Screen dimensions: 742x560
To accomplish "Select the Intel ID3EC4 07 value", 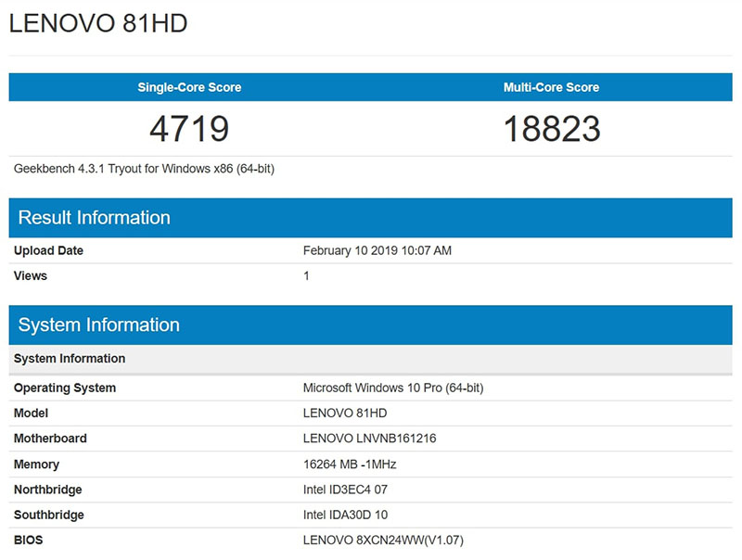I will [345, 490].
